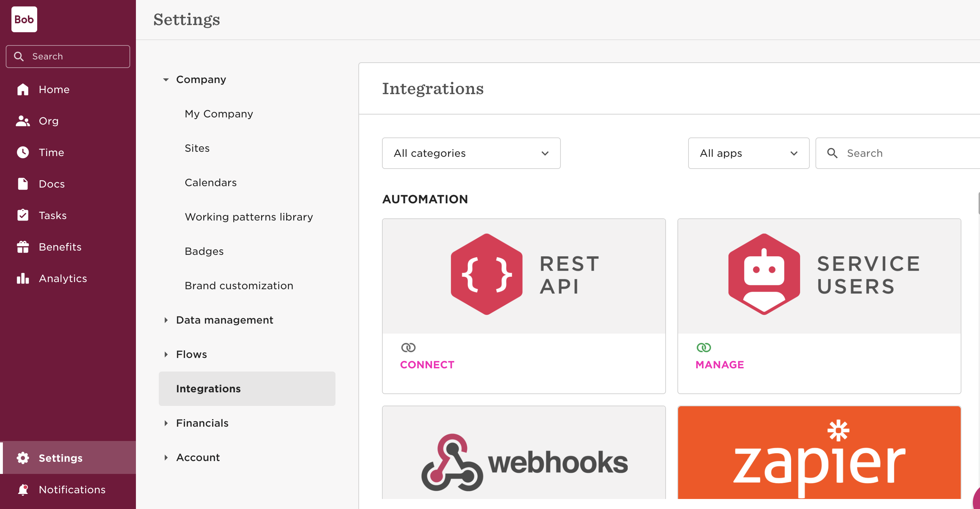Screen dimensions: 980x509
Task: Open Notifications bell in sidebar
Action: coord(72,490)
